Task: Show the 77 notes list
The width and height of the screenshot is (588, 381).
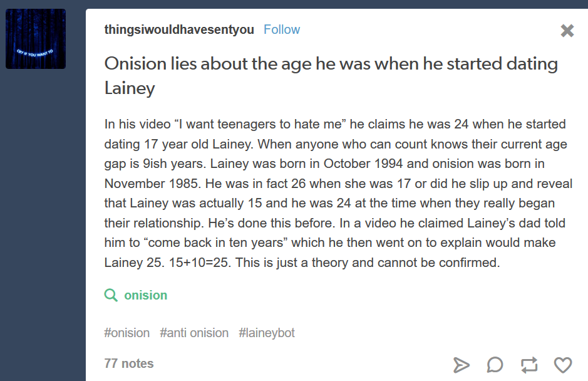Action: pos(129,363)
